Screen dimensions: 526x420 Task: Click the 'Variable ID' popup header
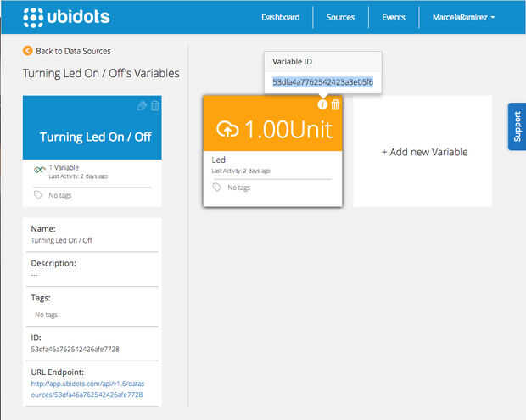click(x=292, y=62)
